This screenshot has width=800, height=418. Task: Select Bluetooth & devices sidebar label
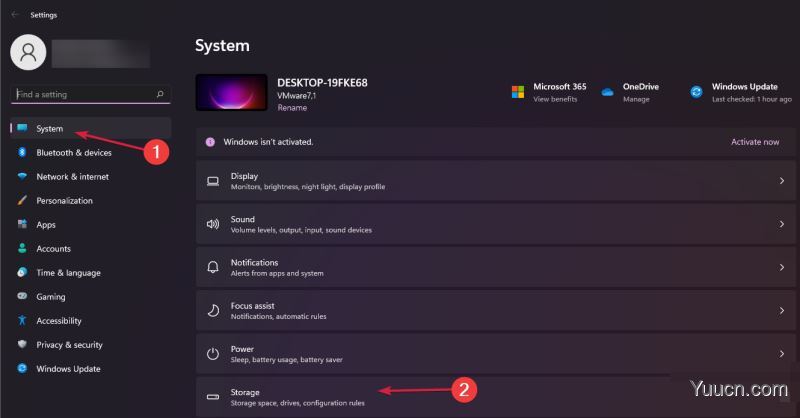click(74, 153)
